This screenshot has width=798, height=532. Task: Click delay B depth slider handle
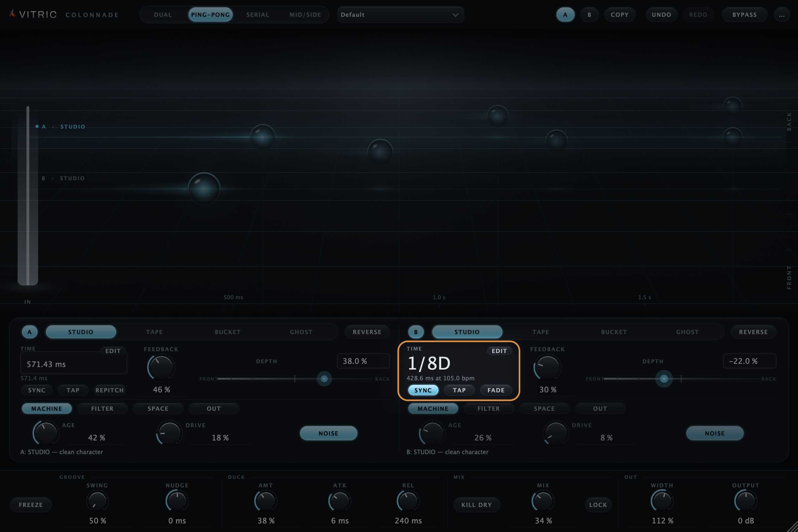[x=664, y=379]
